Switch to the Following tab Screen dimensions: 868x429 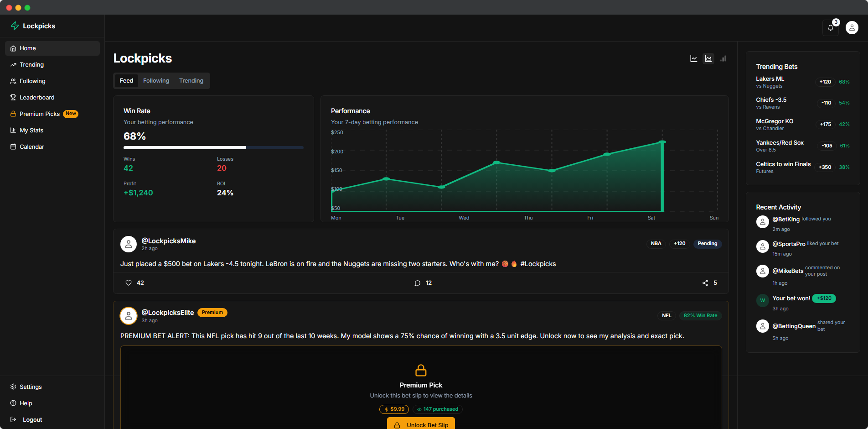pos(156,80)
